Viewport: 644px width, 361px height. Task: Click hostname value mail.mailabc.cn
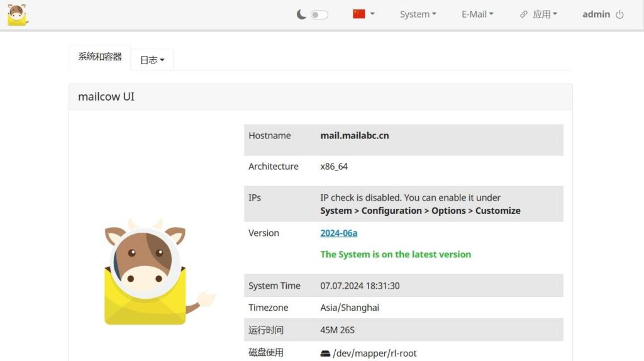click(355, 135)
